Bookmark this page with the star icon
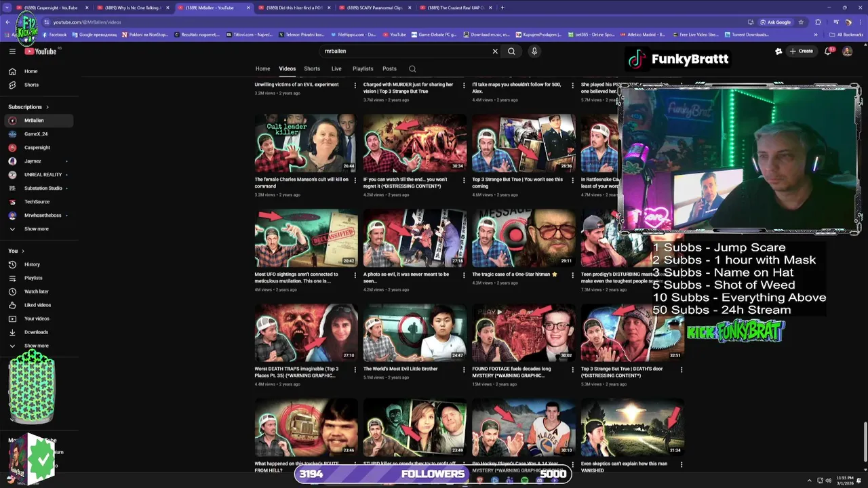Viewport: 868px width, 488px height. point(801,22)
